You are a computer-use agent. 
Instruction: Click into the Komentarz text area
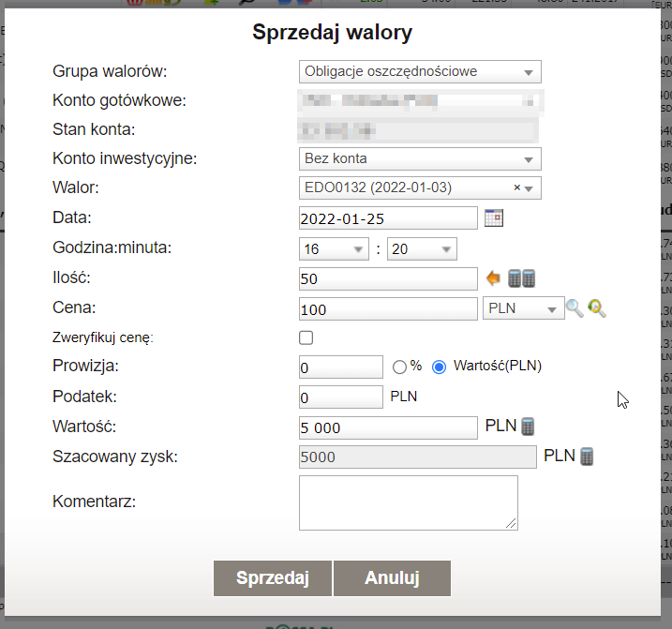pyautogui.click(x=408, y=502)
